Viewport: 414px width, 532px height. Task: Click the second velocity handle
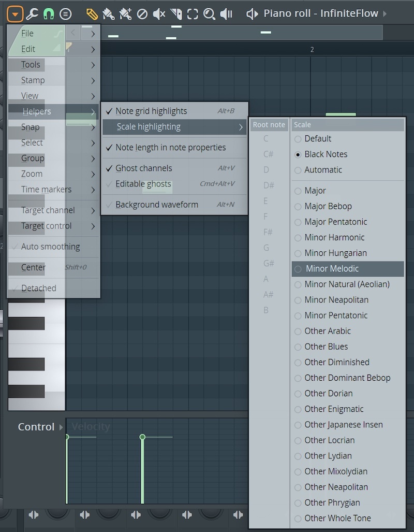coord(142,437)
